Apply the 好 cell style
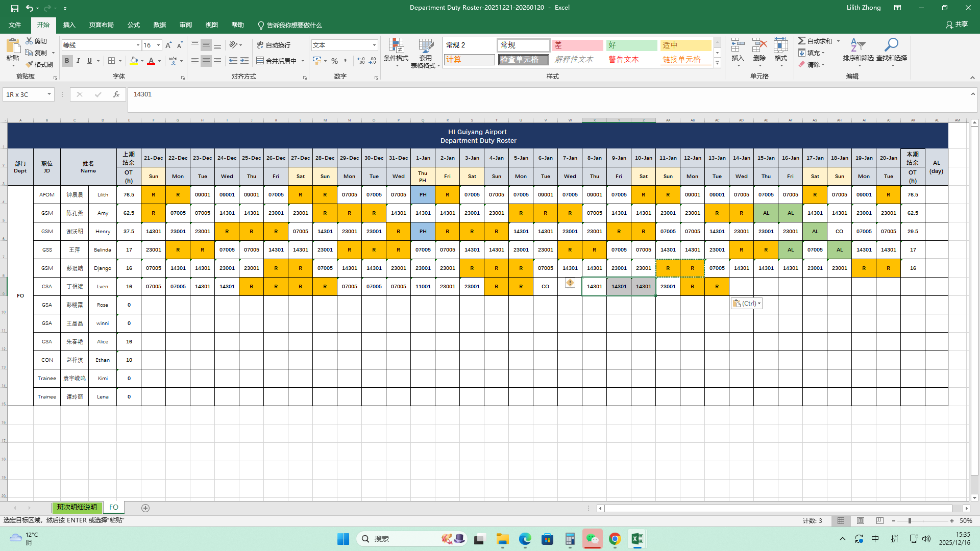This screenshot has width=980, height=551. click(631, 45)
